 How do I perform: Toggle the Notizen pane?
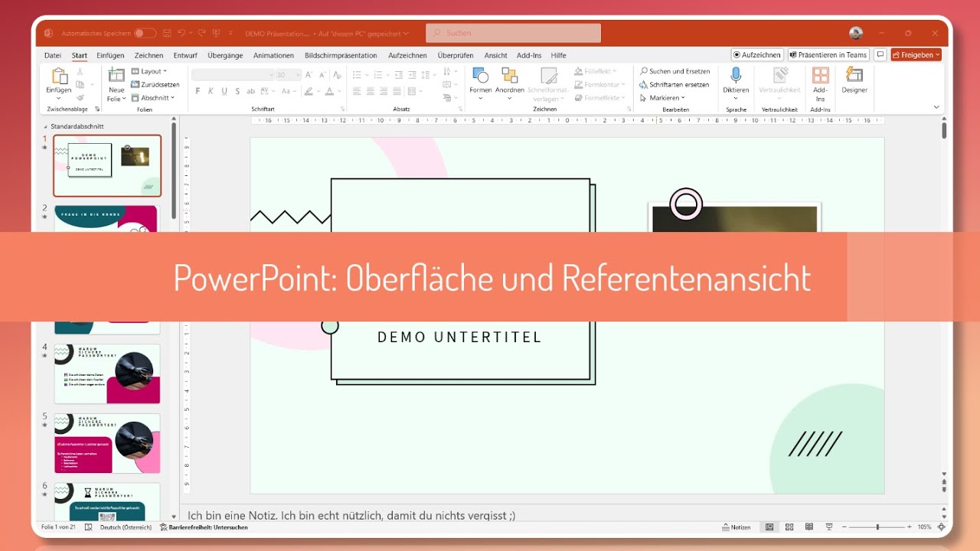point(737,527)
